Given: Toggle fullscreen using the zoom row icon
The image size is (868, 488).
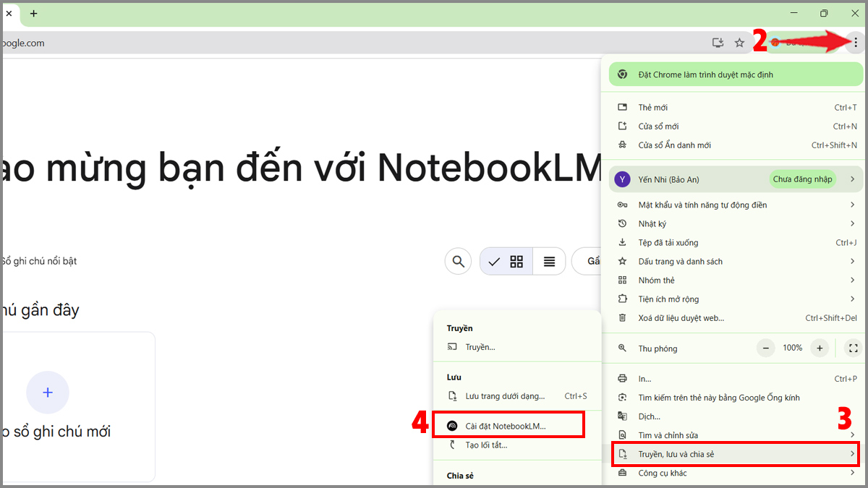Looking at the screenshot, I should click(x=853, y=348).
